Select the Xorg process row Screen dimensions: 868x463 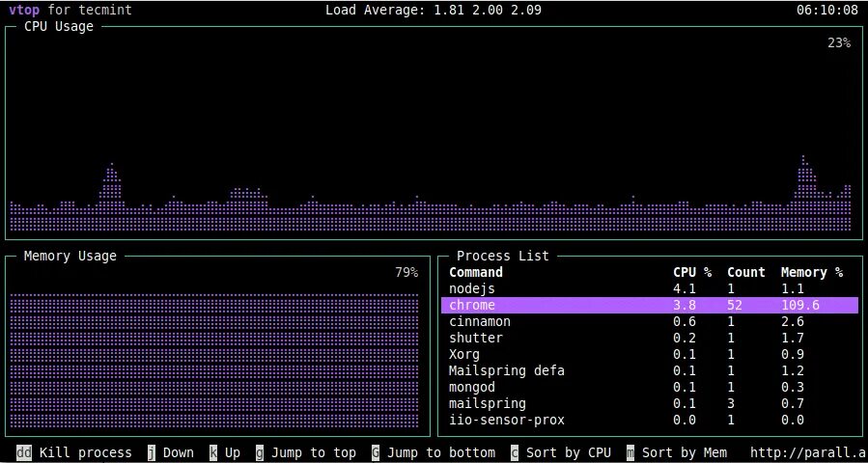coord(650,354)
